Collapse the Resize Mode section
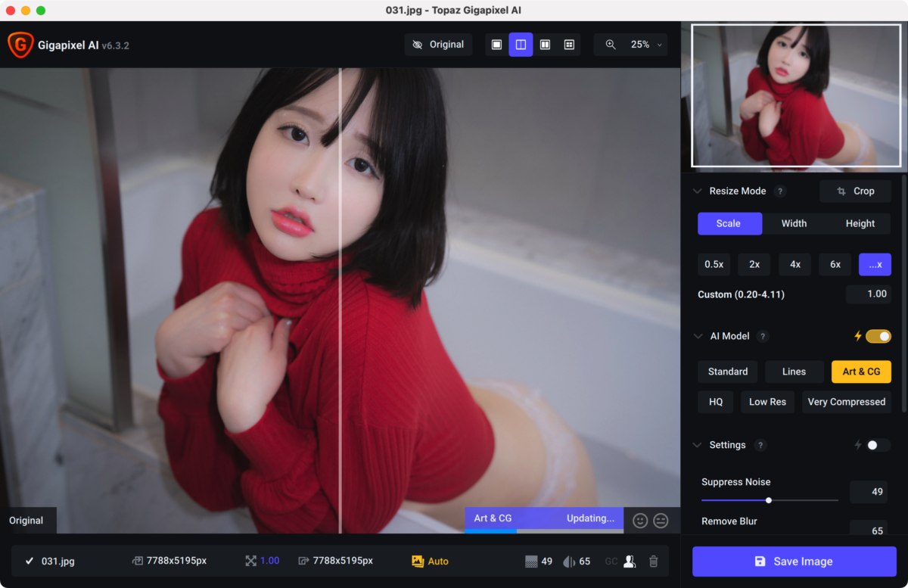Screen dimensions: 908x588 click(697, 191)
